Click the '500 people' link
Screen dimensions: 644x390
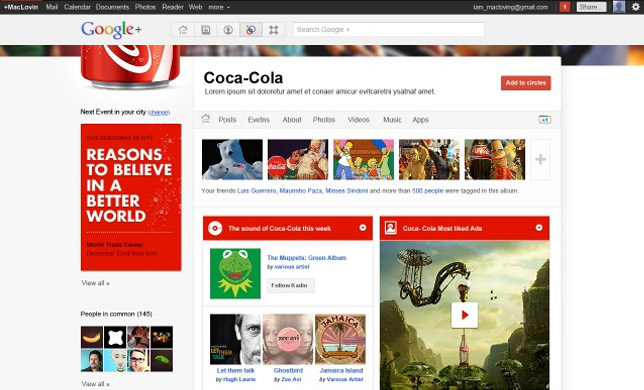point(428,191)
